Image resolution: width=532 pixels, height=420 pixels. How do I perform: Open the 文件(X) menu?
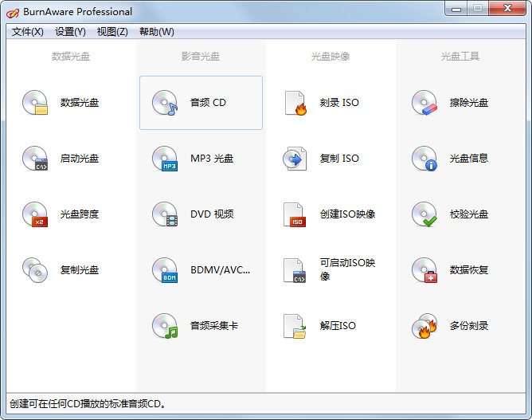[28, 32]
